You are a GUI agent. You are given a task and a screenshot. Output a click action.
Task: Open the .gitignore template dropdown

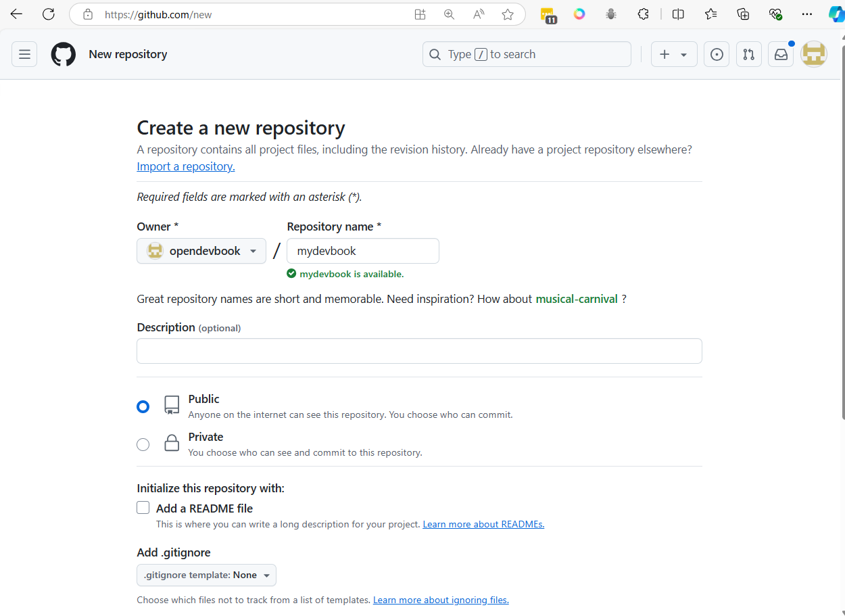(x=206, y=575)
